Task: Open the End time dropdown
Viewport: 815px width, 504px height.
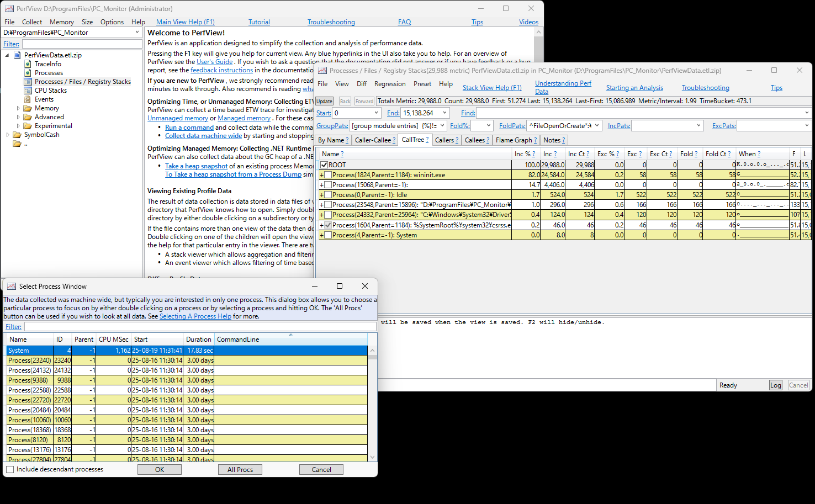Action: tap(444, 112)
